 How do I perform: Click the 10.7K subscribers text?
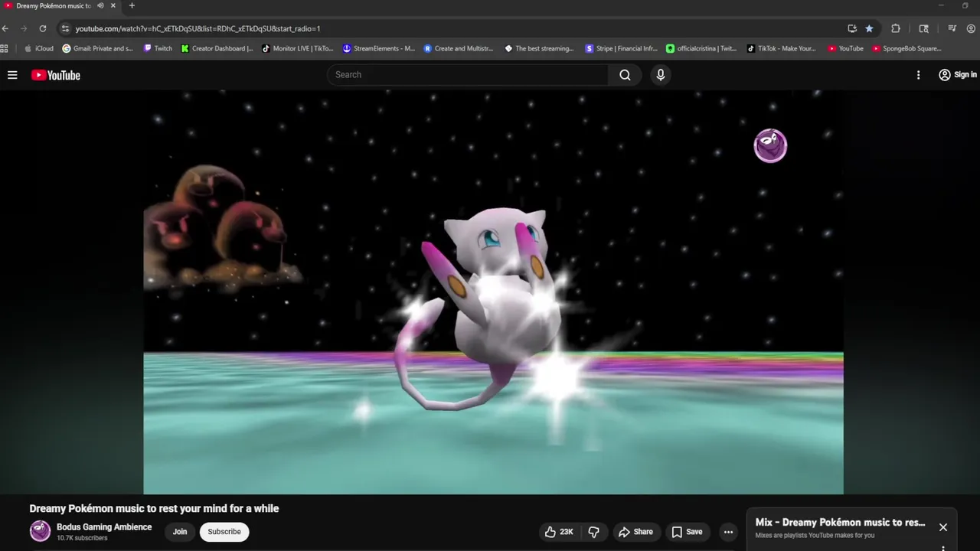82,538
